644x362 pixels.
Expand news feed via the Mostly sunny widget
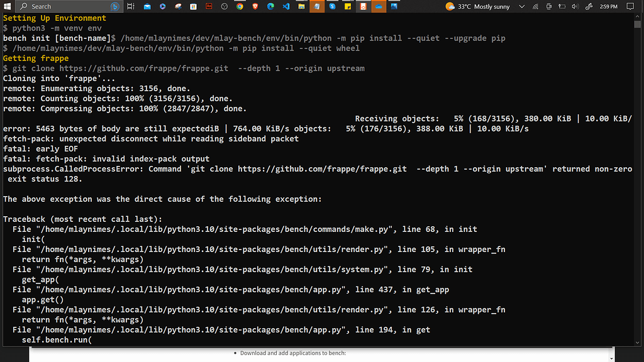coord(478,6)
